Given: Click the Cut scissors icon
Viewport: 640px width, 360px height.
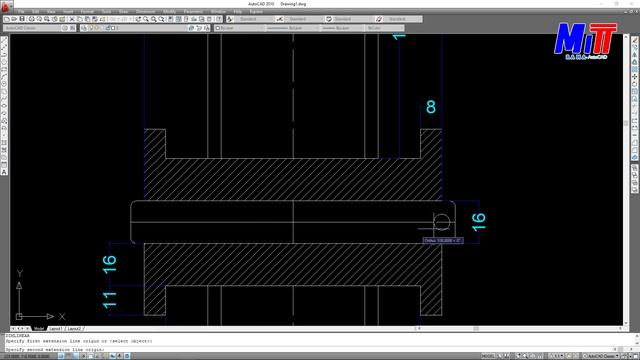Looking at the screenshot, I should click(x=72, y=19).
